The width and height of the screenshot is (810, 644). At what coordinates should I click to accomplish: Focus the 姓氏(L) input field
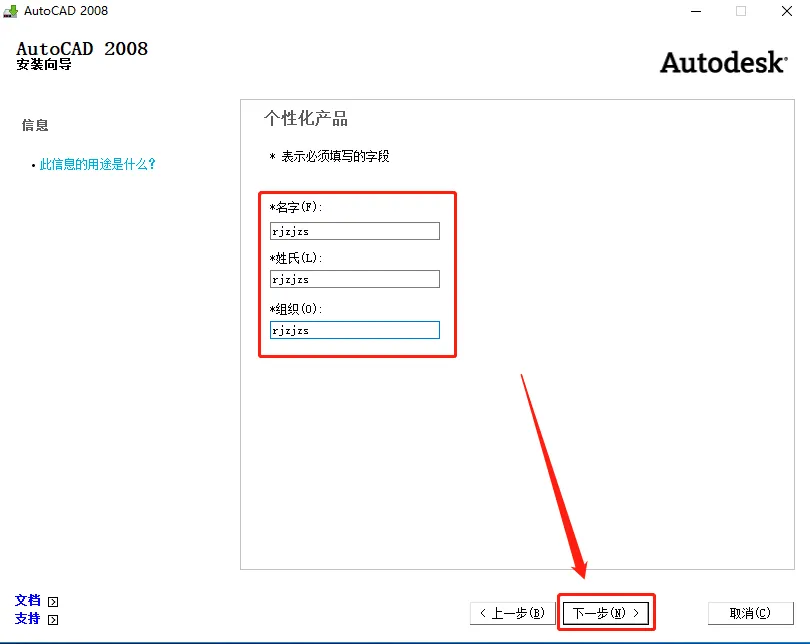(x=354, y=279)
